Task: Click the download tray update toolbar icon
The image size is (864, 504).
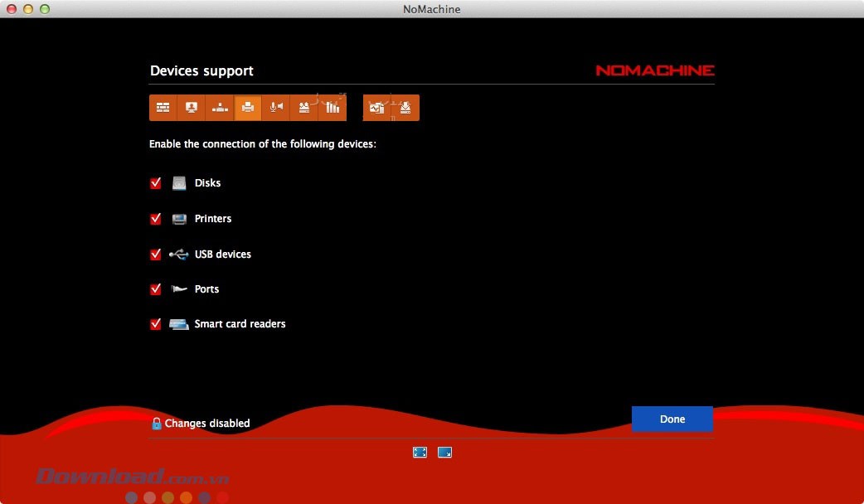Action: (x=405, y=108)
